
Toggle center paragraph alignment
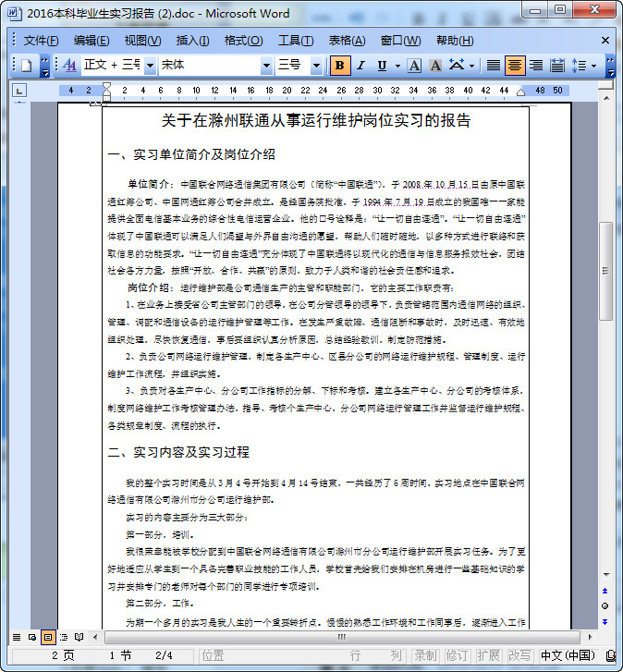(515, 66)
